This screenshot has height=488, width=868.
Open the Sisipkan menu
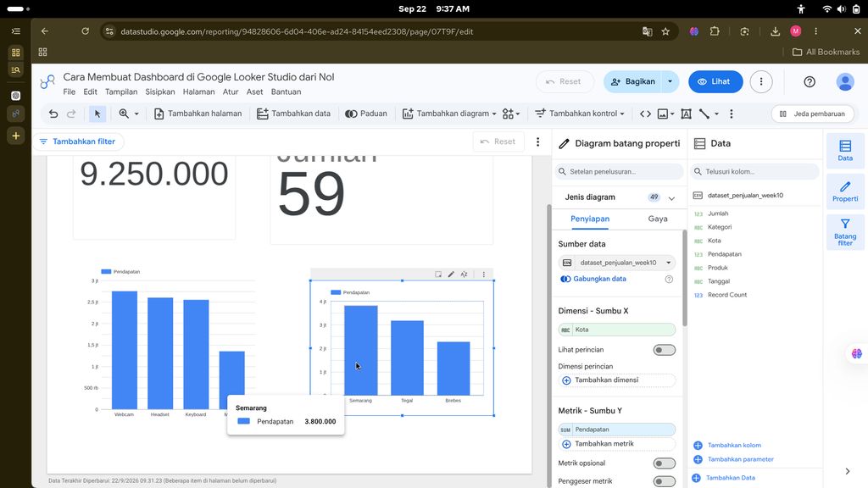click(x=160, y=91)
